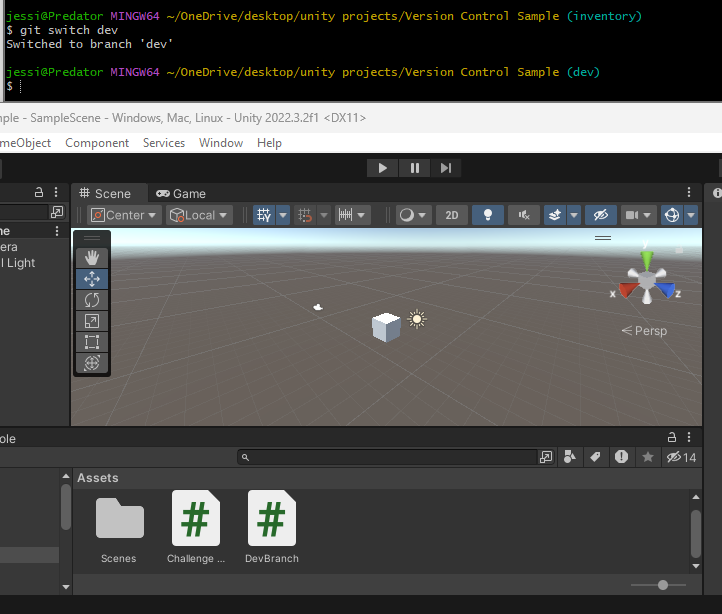Open Hierarchy search in new window icon

[x=57, y=212]
